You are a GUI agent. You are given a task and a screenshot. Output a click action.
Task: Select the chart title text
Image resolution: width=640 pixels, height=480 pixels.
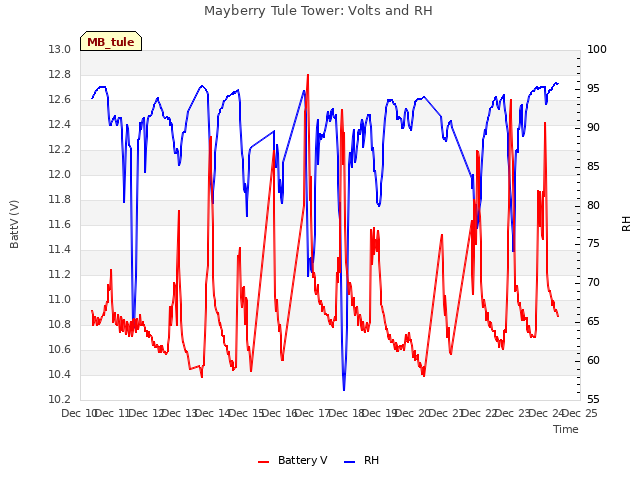click(x=318, y=11)
